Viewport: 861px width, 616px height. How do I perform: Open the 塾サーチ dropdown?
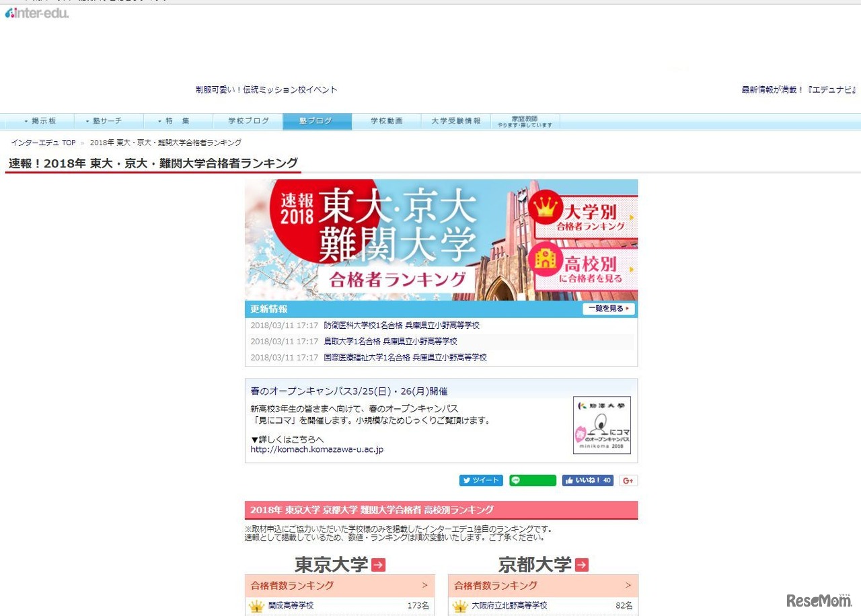click(108, 121)
